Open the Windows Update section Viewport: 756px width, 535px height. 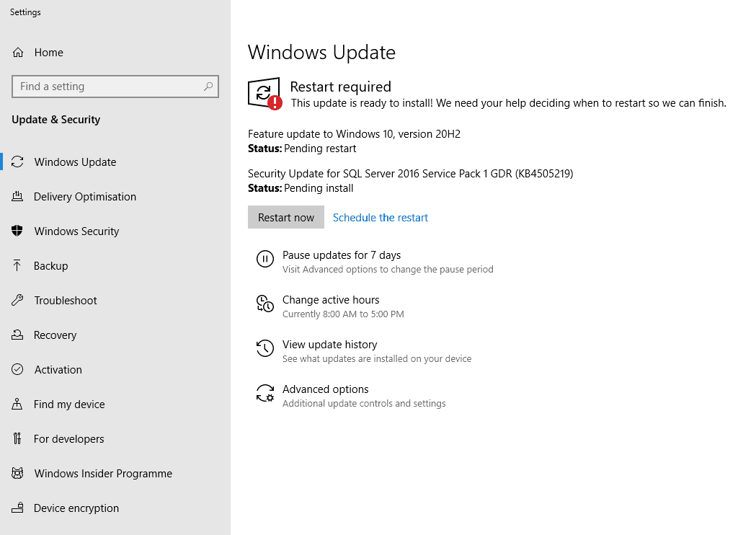point(75,162)
